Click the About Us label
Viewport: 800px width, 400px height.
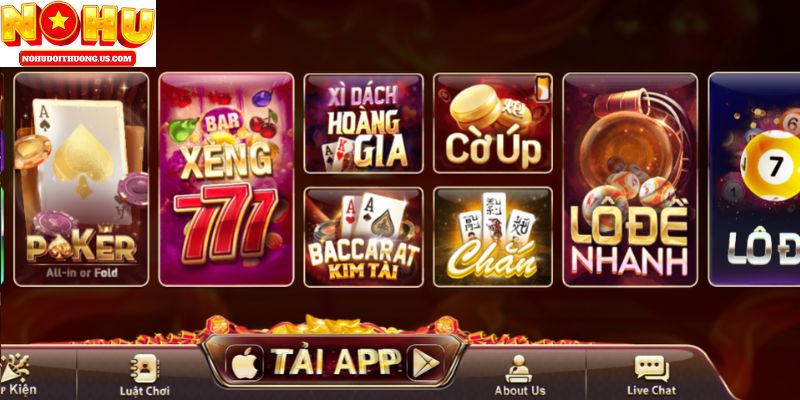[x=519, y=391]
